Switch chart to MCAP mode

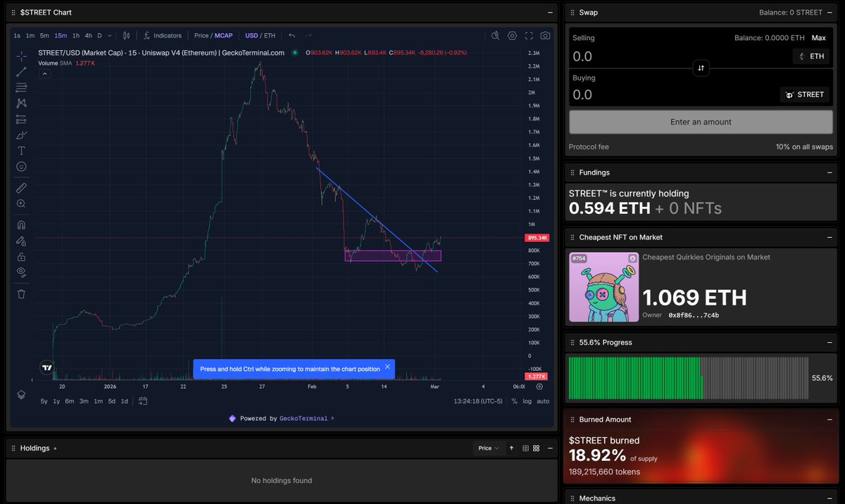click(x=224, y=35)
